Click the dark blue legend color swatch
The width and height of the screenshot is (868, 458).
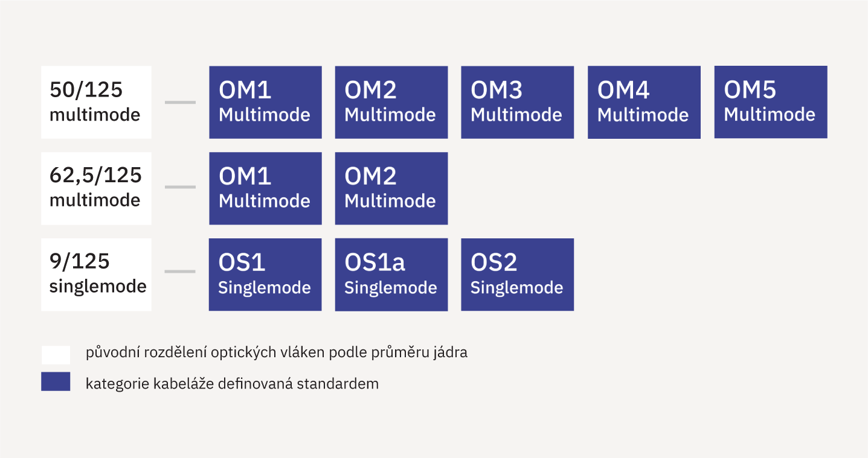[x=56, y=382]
